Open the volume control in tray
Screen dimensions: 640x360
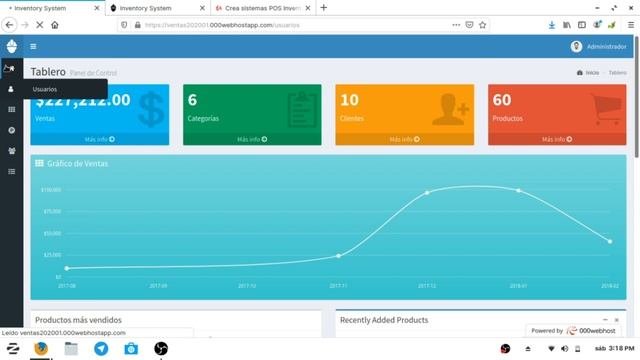point(564,349)
